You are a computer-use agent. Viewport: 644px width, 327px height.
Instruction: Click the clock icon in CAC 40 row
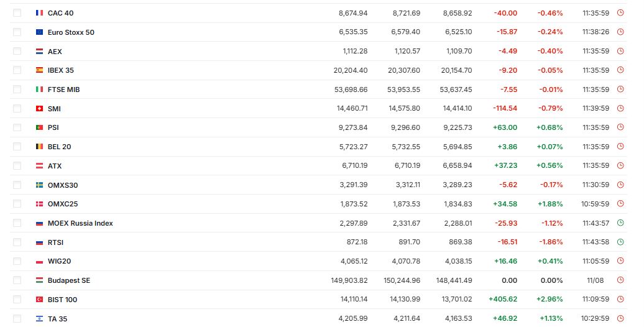[620, 12]
